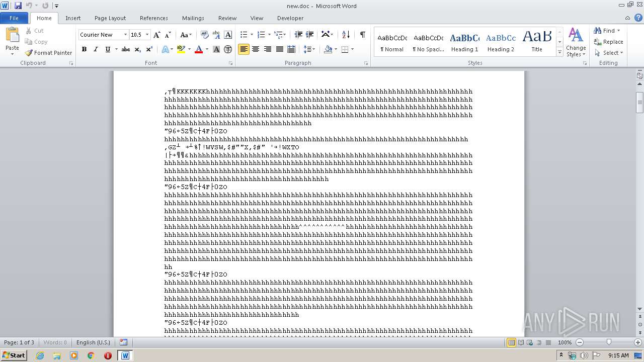The height and width of the screenshot is (362, 644).
Task: Switch to the References tab
Action: [154, 18]
